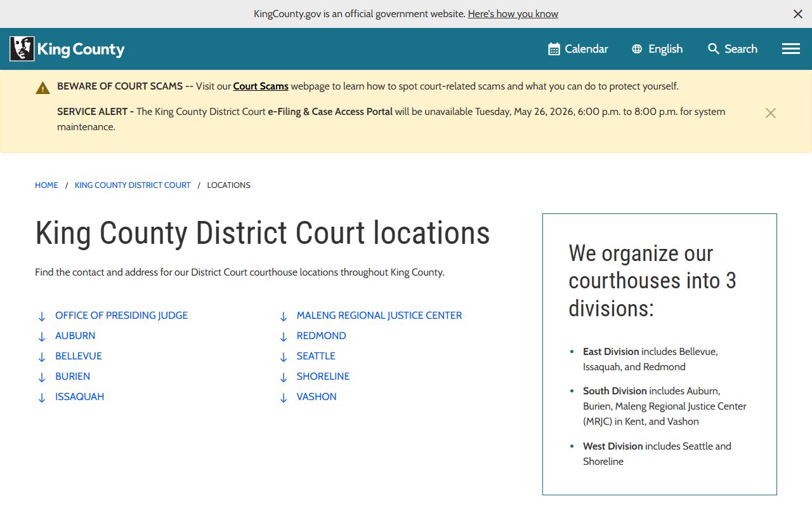Click the "West Division" bold text
Image resolution: width=812 pixels, height=508 pixels.
point(613,446)
